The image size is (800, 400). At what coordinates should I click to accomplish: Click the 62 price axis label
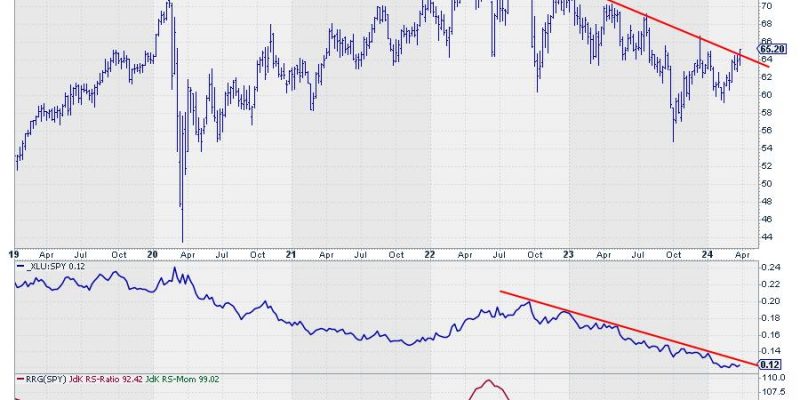766,77
